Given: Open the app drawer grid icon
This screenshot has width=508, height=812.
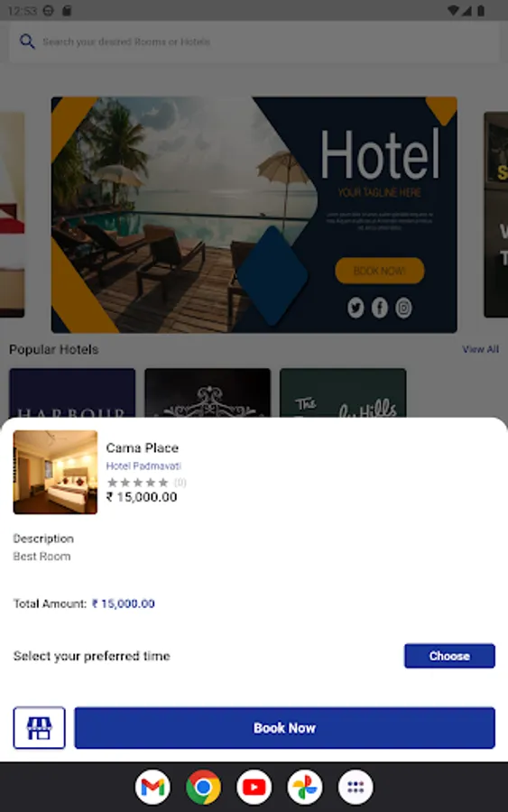Looking at the screenshot, I should (356, 787).
